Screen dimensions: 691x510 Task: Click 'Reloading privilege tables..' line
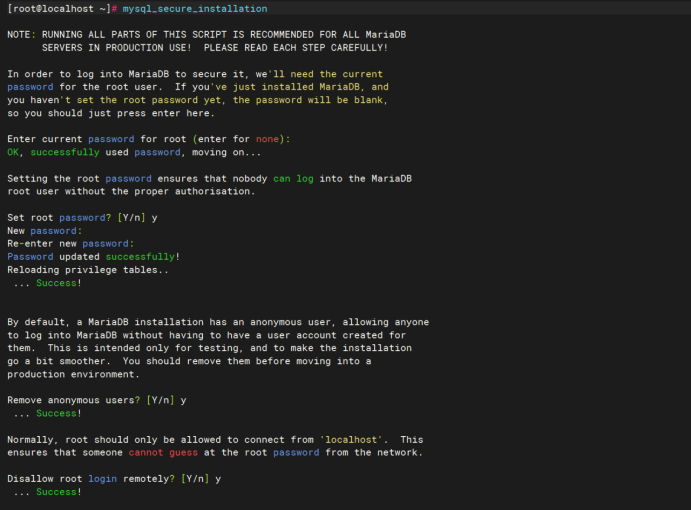[x=88, y=270]
